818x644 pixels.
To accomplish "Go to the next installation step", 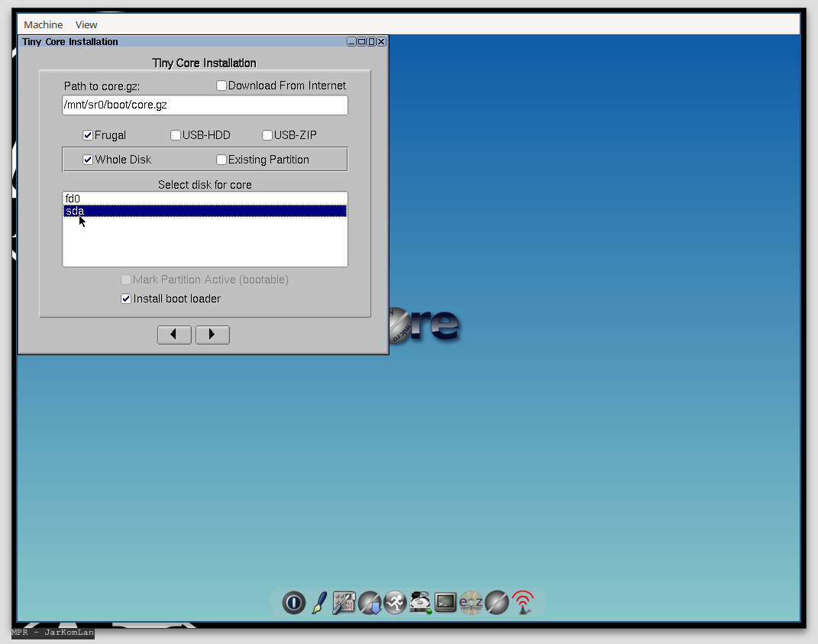I will pyautogui.click(x=212, y=335).
